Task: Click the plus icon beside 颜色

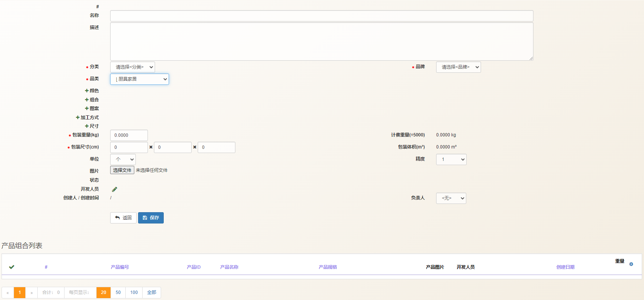Action: coord(87,91)
